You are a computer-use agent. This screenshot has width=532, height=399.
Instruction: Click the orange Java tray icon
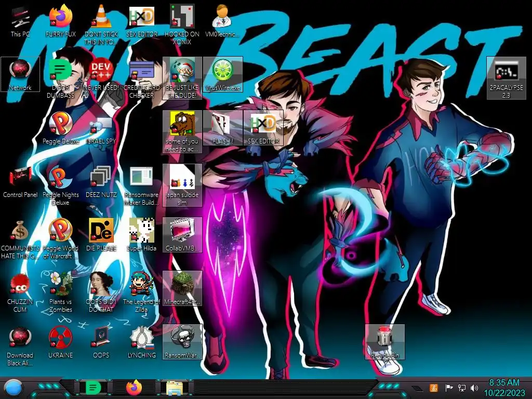point(433,388)
